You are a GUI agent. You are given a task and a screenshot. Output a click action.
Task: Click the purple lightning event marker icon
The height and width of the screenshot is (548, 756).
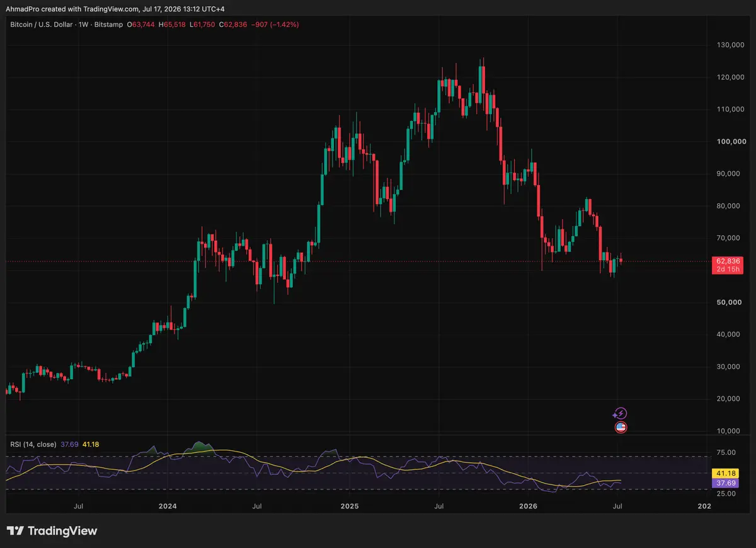[x=621, y=413]
